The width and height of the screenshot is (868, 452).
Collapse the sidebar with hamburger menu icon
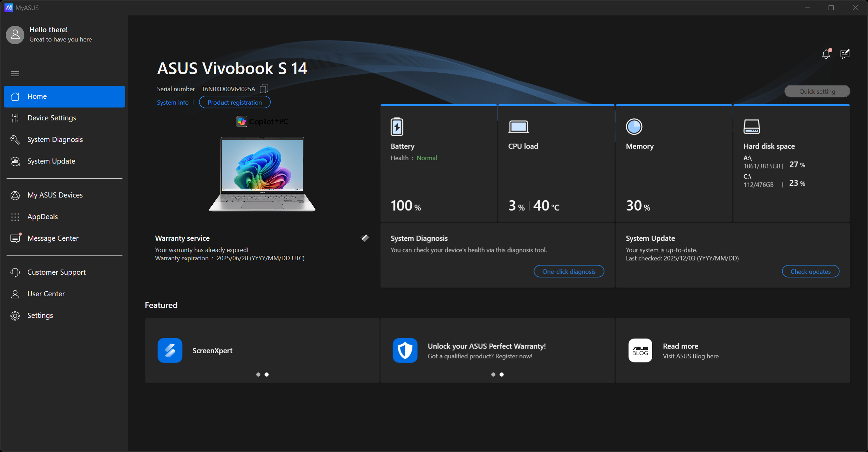tap(15, 74)
